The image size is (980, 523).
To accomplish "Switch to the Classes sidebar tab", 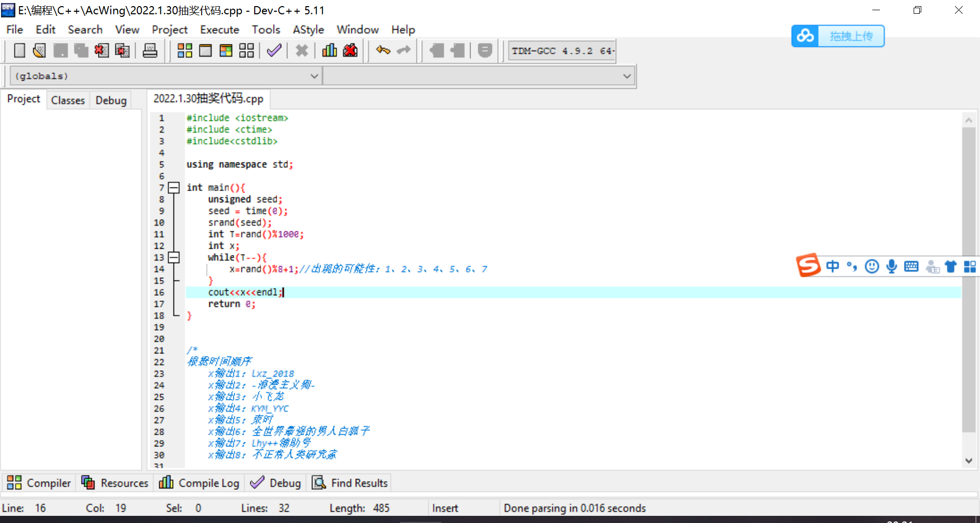I will tap(68, 100).
